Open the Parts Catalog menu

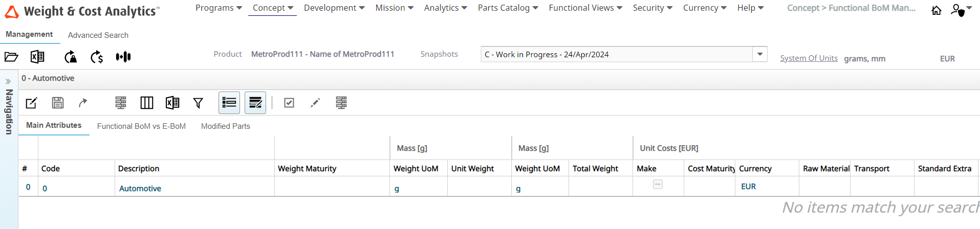(x=508, y=8)
